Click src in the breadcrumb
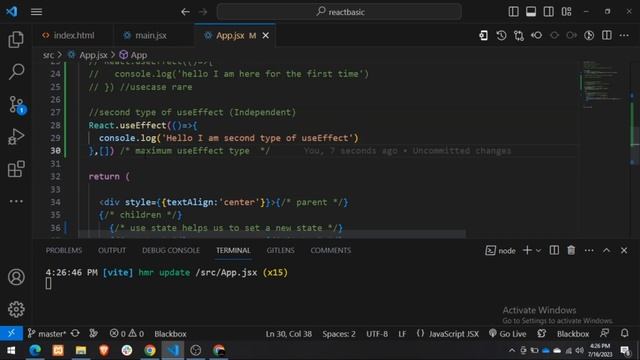The image size is (640, 360). click(48, 55)
